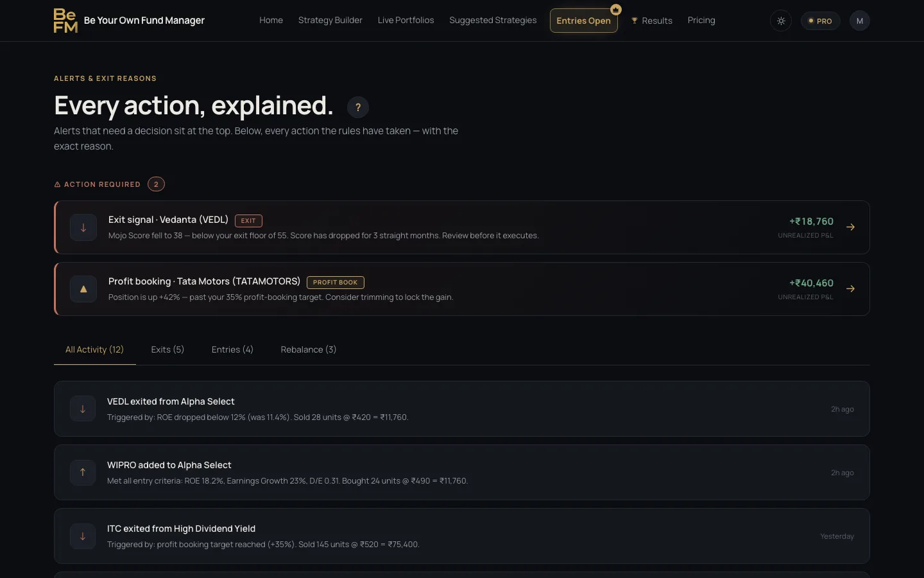
Task: Open Live Portfolios page
Action: pyautogui.click(x=406, y=21)
